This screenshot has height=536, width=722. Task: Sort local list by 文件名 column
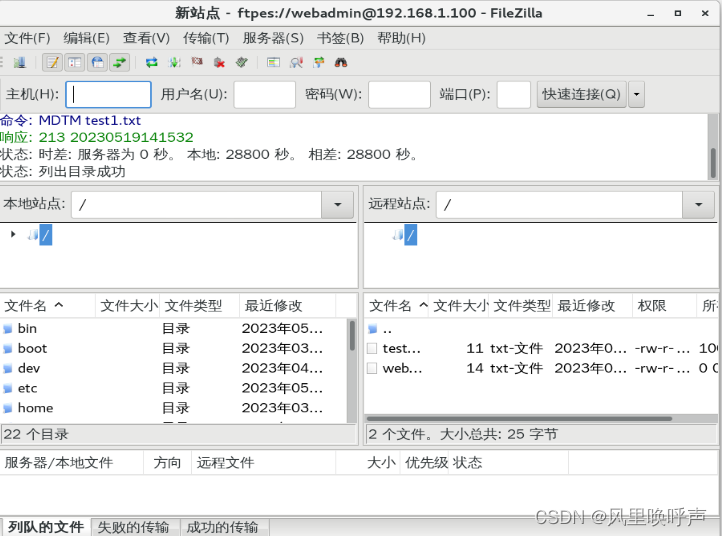pos(48,305)
